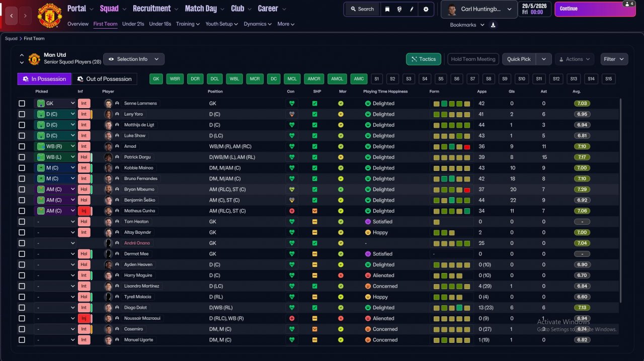Click Delighted face icon for Luke Shaw

pos(368,136)
